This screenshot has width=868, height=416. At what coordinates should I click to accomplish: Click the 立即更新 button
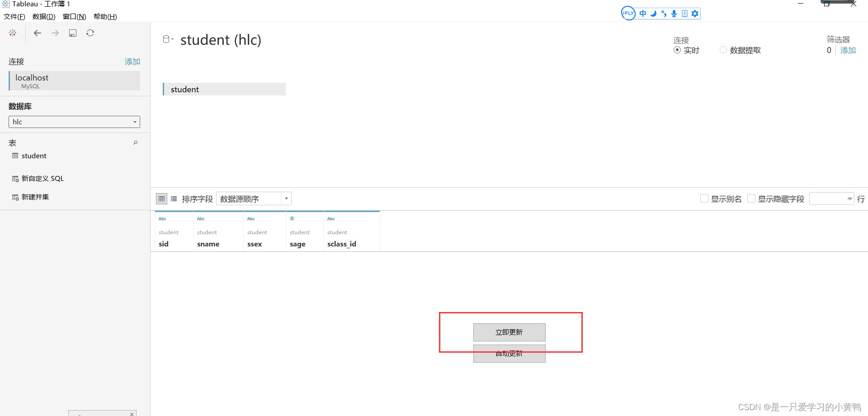[509, 332]
